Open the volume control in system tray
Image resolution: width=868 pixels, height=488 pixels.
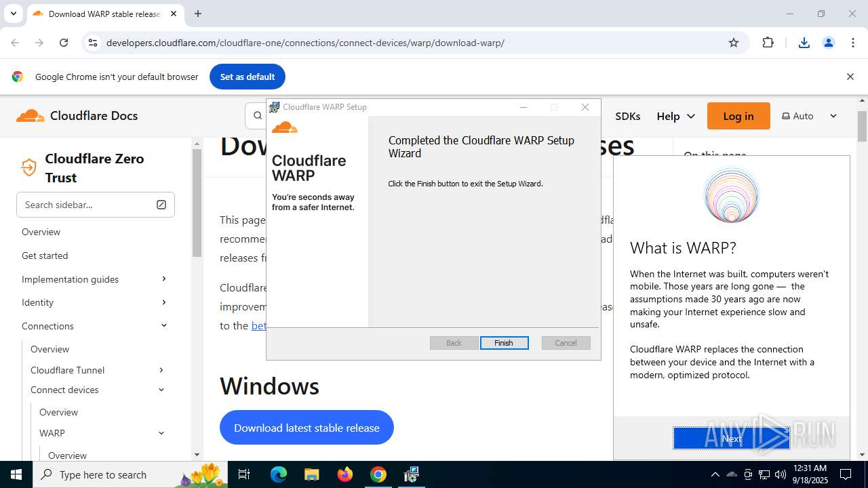click(x=781, y=474)
